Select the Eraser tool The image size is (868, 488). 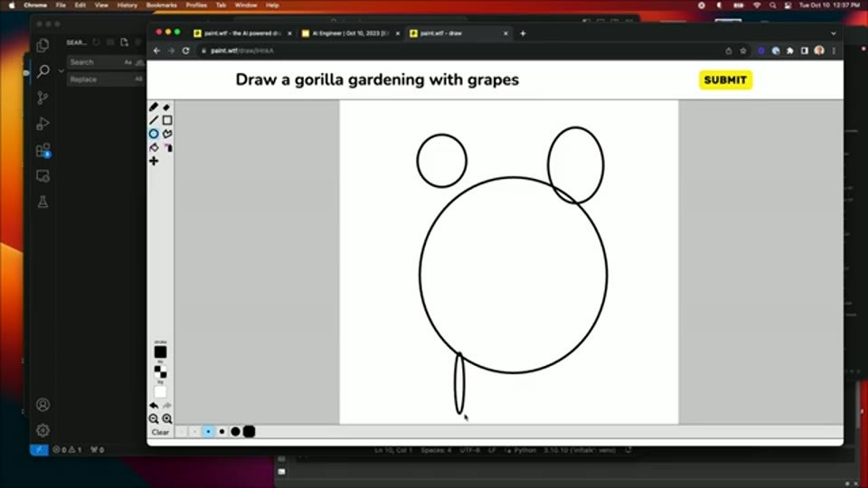pyautogui.click(x=166, y=107)
